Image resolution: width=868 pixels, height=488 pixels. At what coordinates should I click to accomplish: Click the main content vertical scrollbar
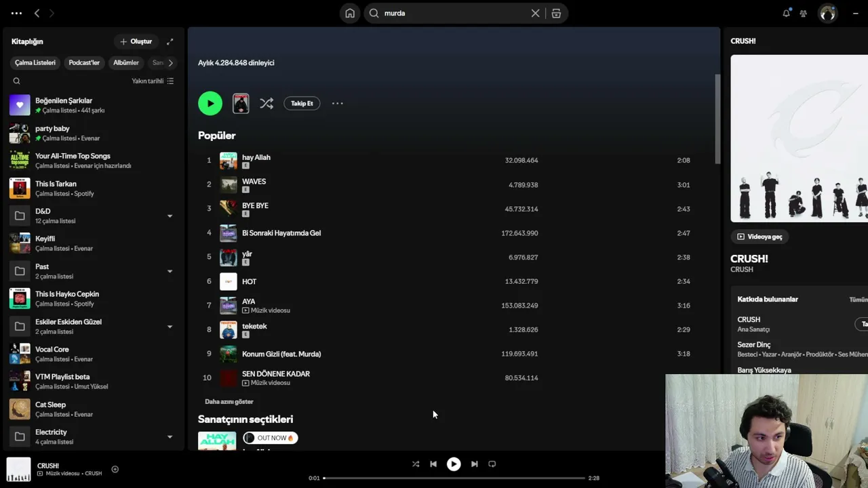tap(717, 119)
